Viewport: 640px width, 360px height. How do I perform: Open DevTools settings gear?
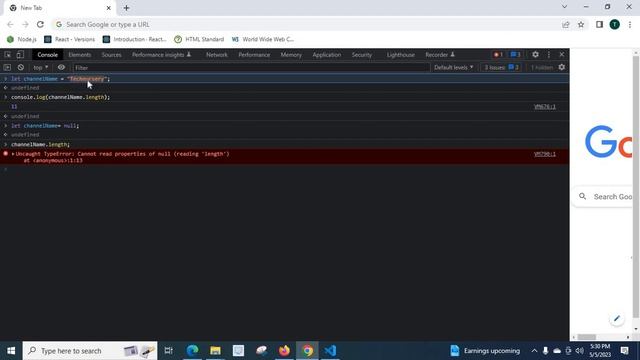535,55
